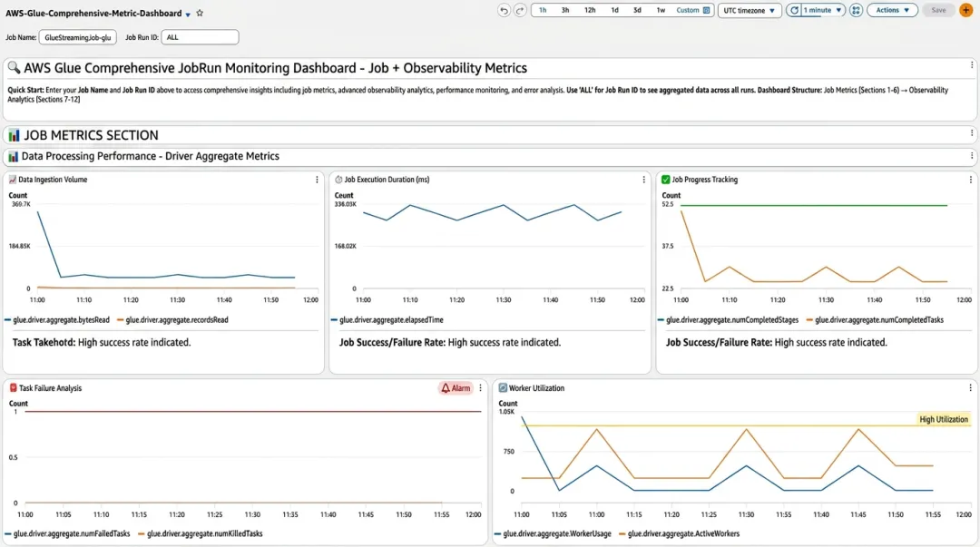This screenshot has width=980, height=547.
Task: Open the Data Ingestion Volume widget options menu
Action: coord(317,180)
